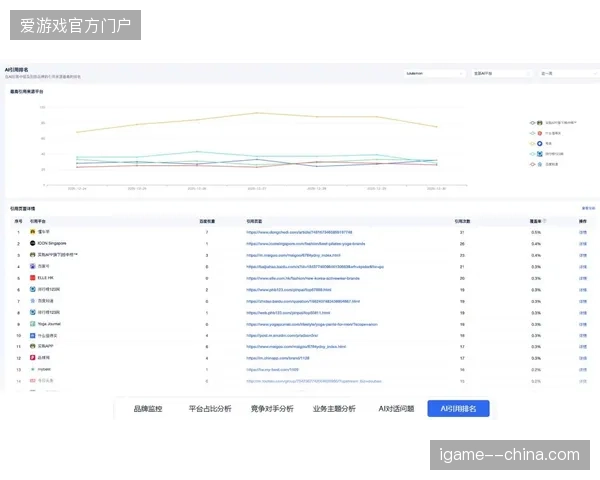
Task: Click the 引用平台 column header
Action: (x=38, y=221)
